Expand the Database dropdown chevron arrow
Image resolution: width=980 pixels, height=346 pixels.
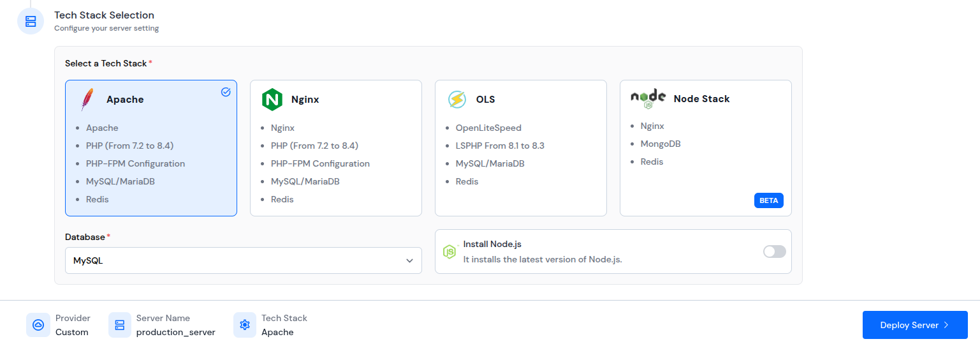pyautogui.click(x=410, y=260)
